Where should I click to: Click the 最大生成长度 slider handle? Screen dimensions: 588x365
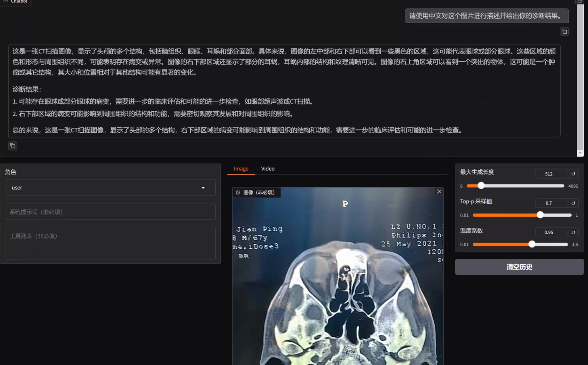[481, 186]
